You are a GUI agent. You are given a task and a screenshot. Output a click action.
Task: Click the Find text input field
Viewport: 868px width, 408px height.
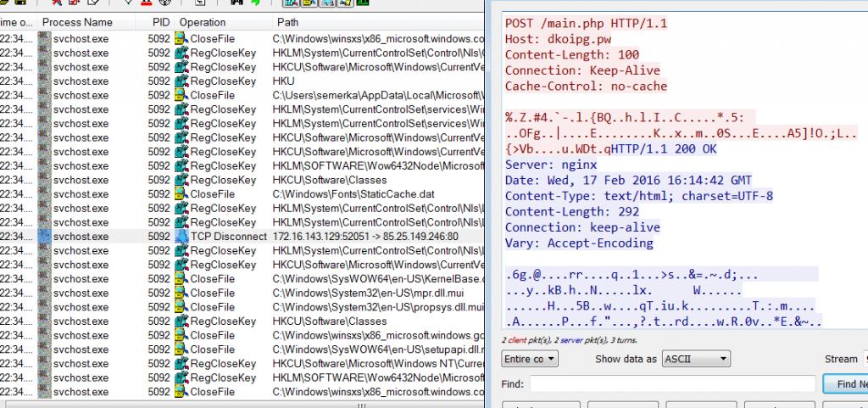coord(671,384)
